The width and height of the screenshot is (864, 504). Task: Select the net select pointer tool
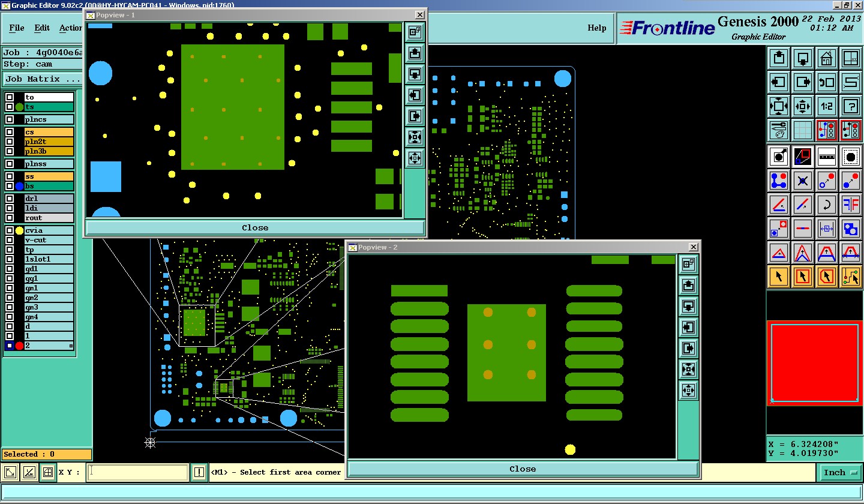point(851,277)
